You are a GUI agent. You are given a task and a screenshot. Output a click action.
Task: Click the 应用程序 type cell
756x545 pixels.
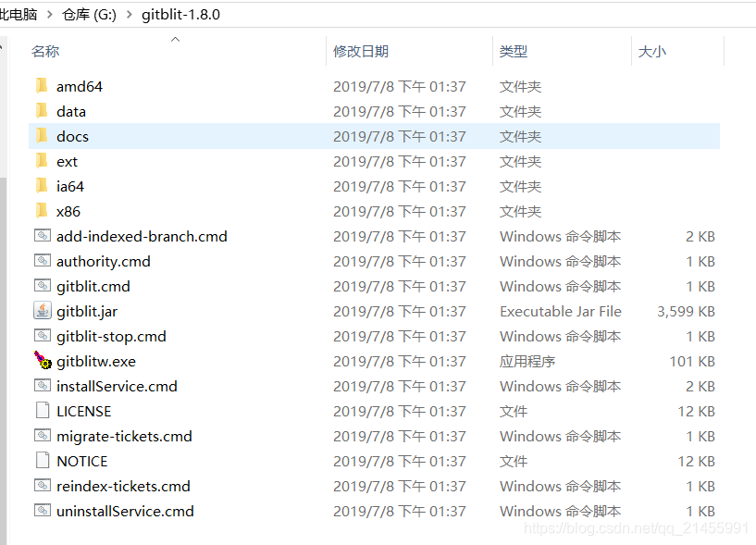[x=527, y=361]
